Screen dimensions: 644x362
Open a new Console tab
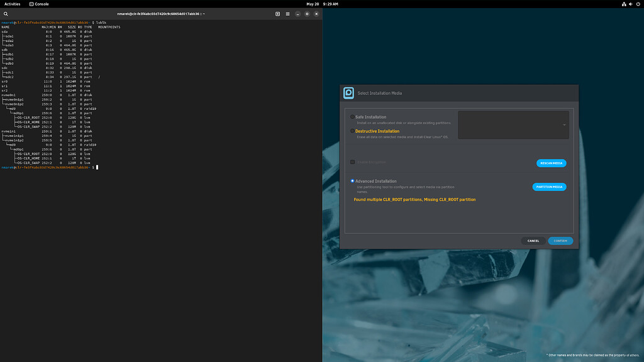[x=277, y=13]
